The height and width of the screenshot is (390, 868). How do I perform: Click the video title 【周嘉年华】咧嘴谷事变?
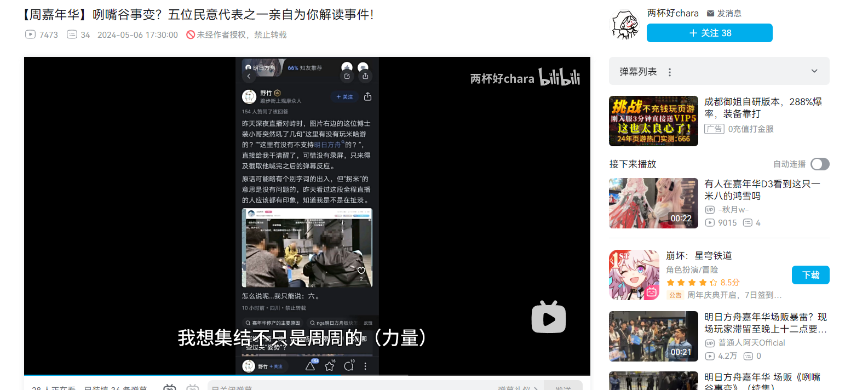pyautogui.click(x=198, y=14)
